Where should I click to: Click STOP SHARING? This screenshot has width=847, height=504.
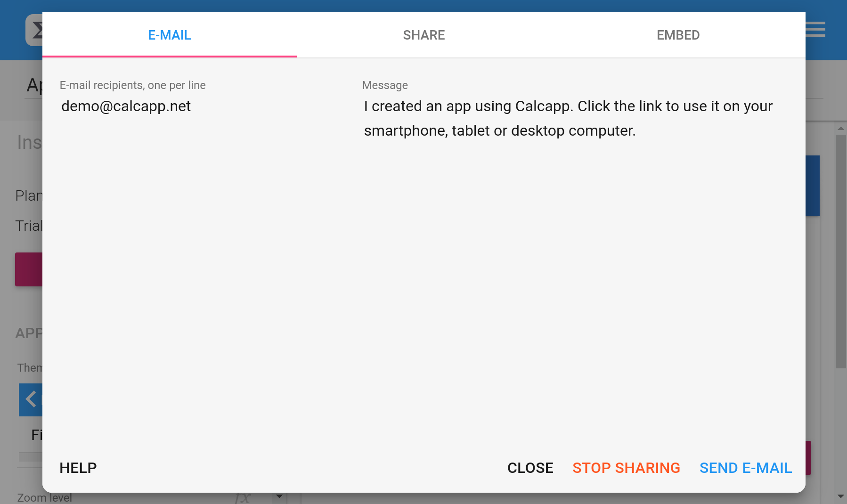[626, 468]
